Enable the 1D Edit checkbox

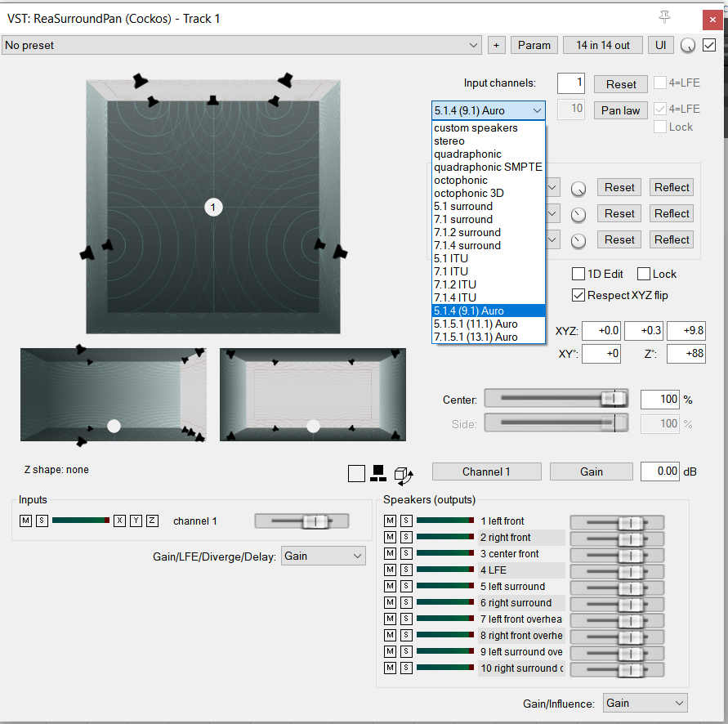[578, 274]
